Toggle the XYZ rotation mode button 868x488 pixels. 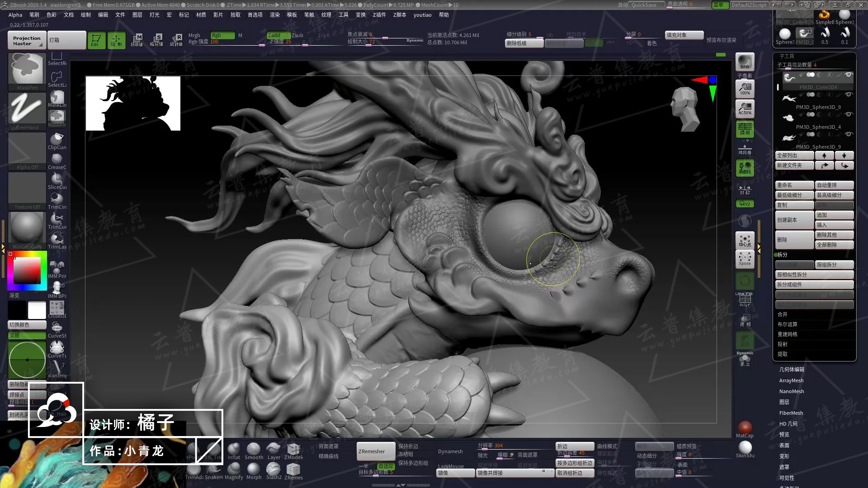pos(745,204)
